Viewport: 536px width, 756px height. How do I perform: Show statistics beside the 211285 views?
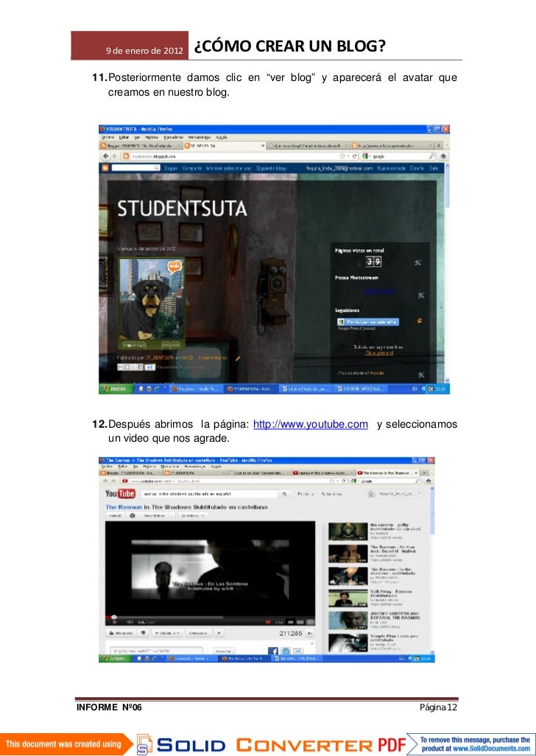coord(310,633)
